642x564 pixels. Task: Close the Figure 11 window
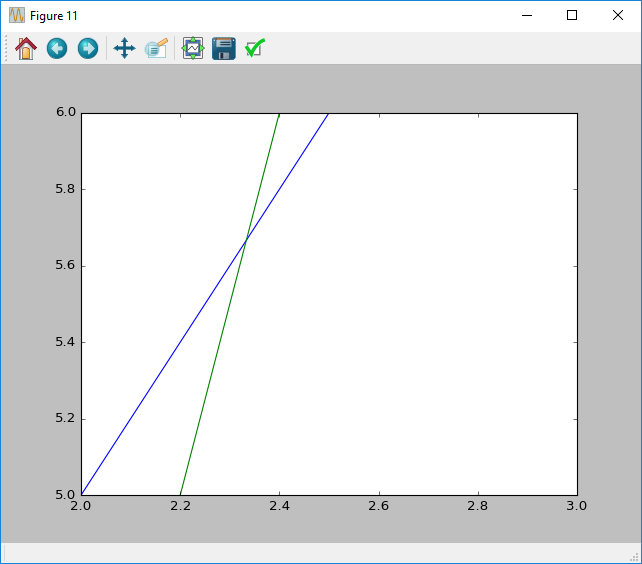click(618, 16)
